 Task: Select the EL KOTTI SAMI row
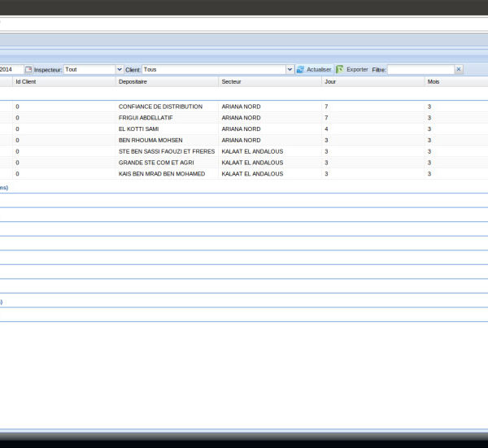[x=138, y=129]
